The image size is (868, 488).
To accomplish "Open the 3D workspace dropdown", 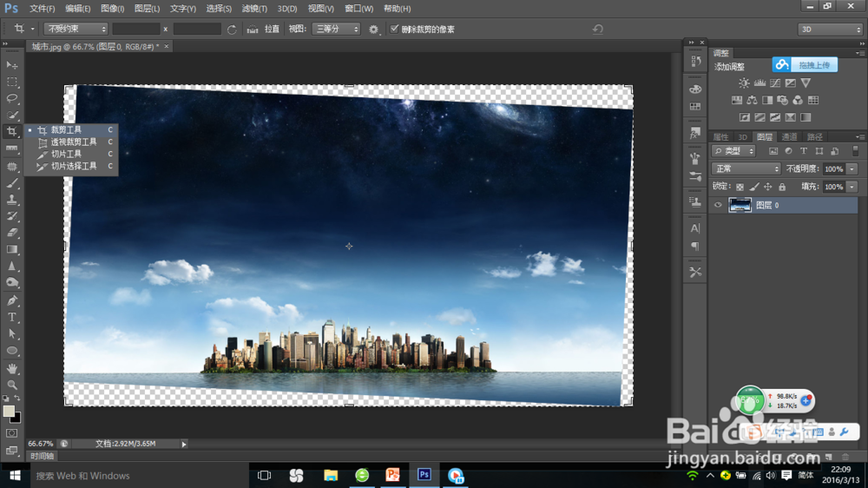I will [x=830, y=30].
